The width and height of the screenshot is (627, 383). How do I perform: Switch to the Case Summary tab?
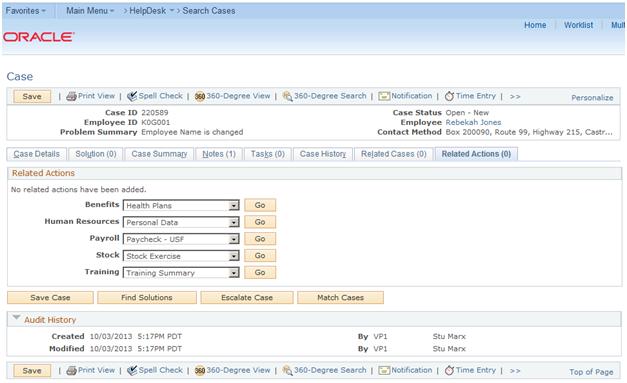click(159, 154)
